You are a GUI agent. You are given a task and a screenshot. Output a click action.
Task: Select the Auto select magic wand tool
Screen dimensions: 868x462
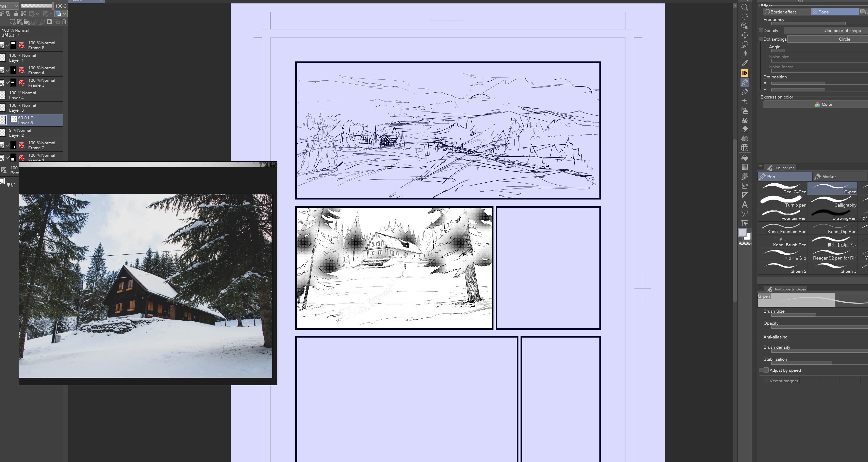[x=745, y=54]
